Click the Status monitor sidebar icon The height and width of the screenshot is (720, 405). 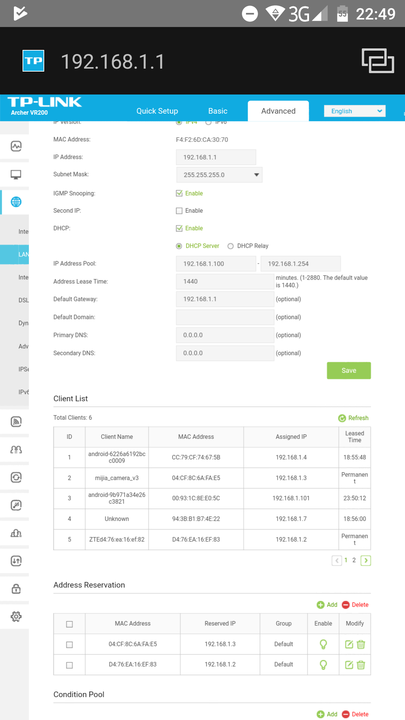(16, 146)
